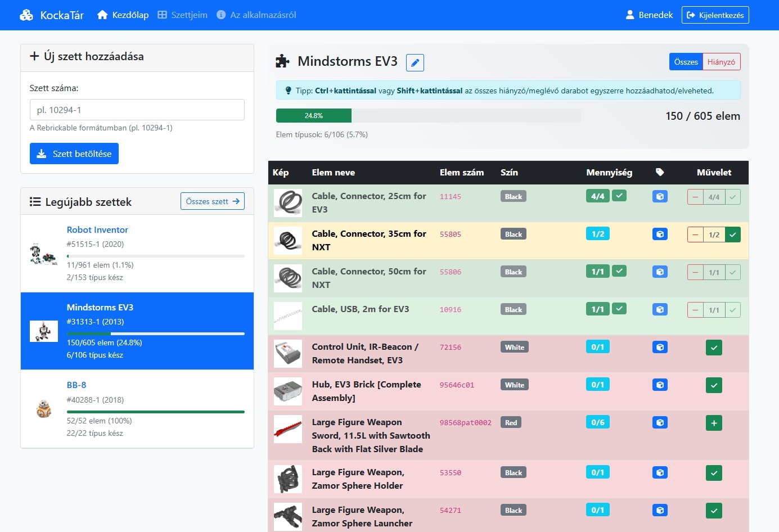Click minus button for Cable 50cm NXT row
This screenshot has height=532, width=779.
pos(695,272)
